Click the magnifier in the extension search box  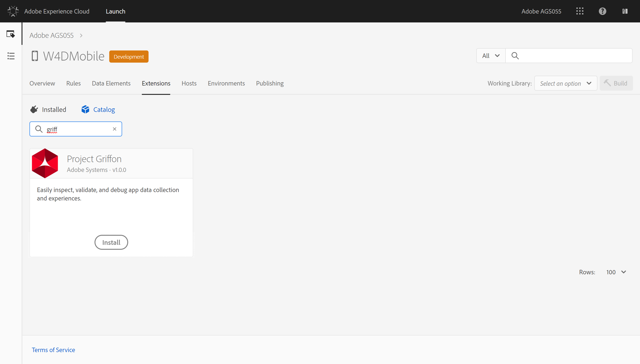pyautogui.click(x=39, y=129)
